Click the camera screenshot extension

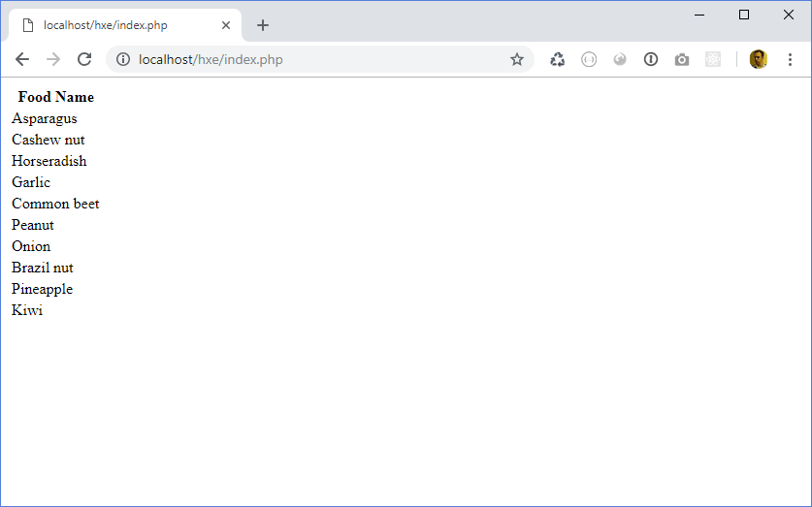(x=682, y=60)
